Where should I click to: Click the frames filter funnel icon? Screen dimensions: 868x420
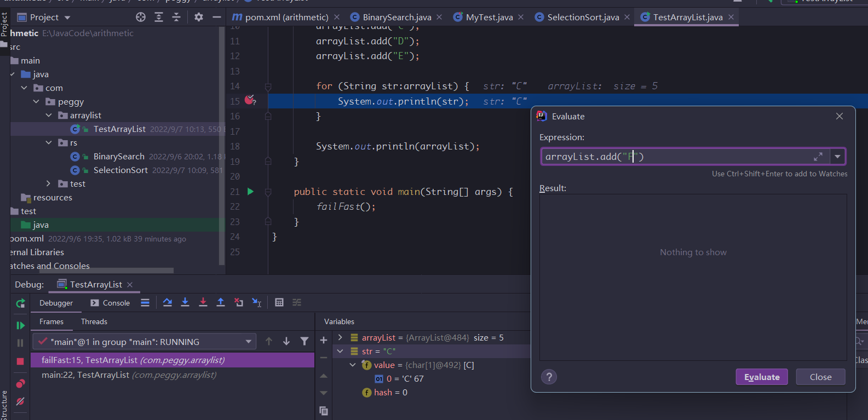(304, 342)
